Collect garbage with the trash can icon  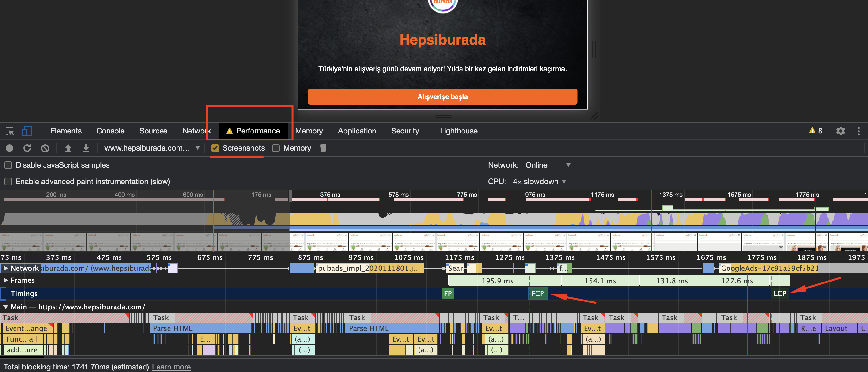(323, 148)
